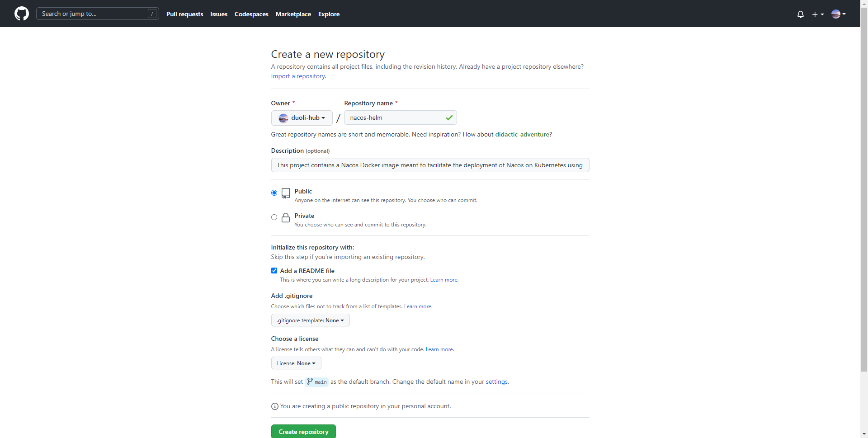Open the Codespaces menu item
Viewport: 868px width, 438px height.
[251, 14]
